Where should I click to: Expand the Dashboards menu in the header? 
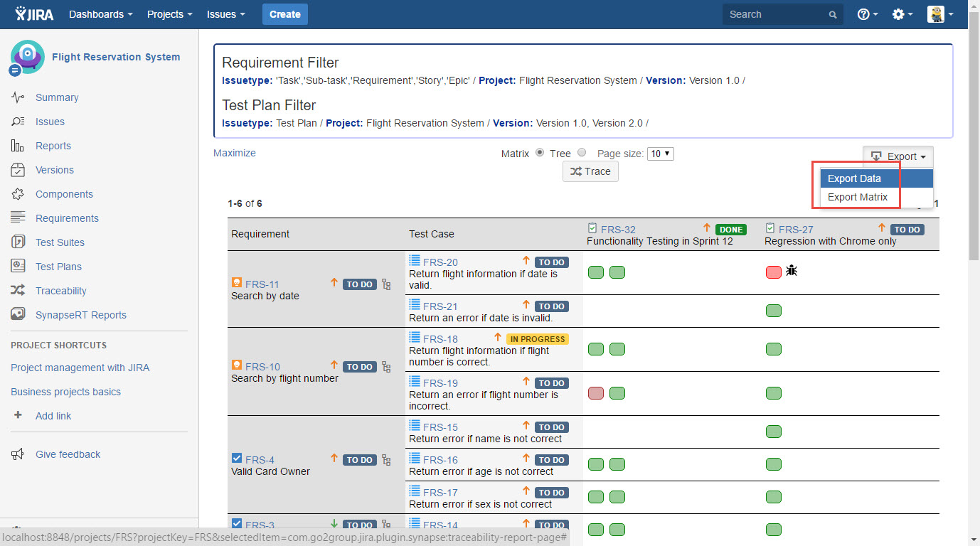point(100,14)
